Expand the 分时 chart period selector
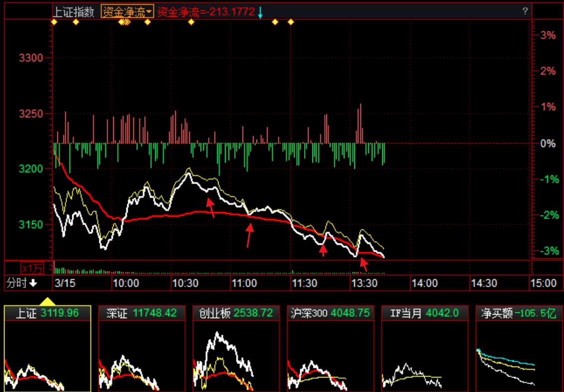Image resolution: width=564 pixels, height=392 pixels. click(x=21, y=283)
